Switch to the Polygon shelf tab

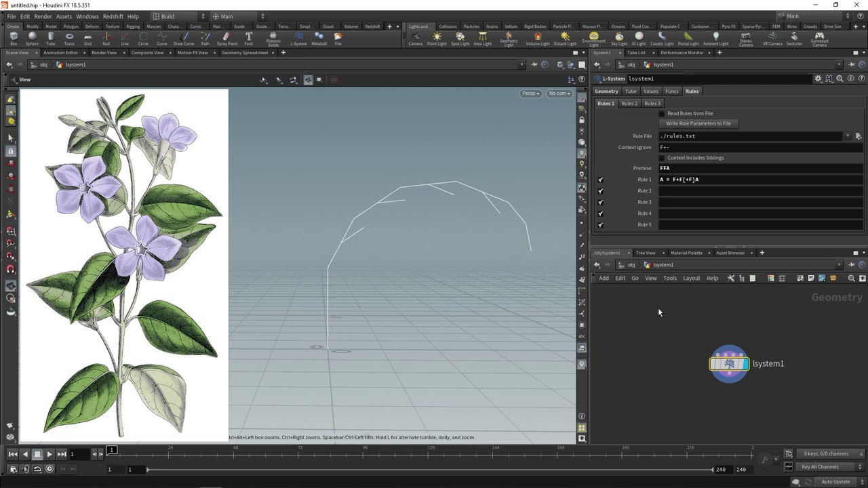click(x=71, y=26)
